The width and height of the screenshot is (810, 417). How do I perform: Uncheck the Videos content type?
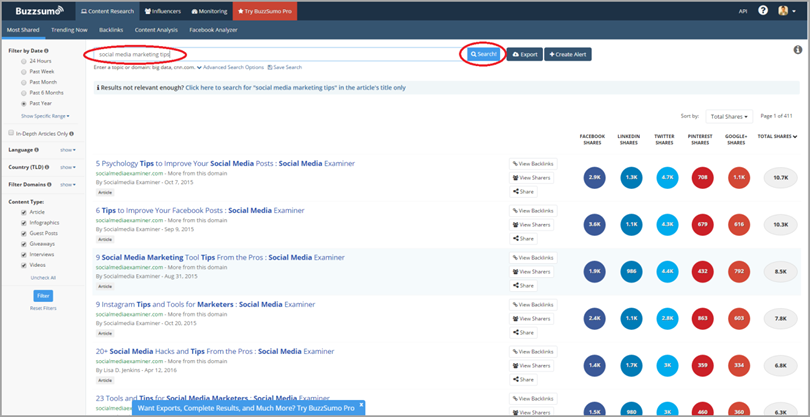[x=24, y=265]
